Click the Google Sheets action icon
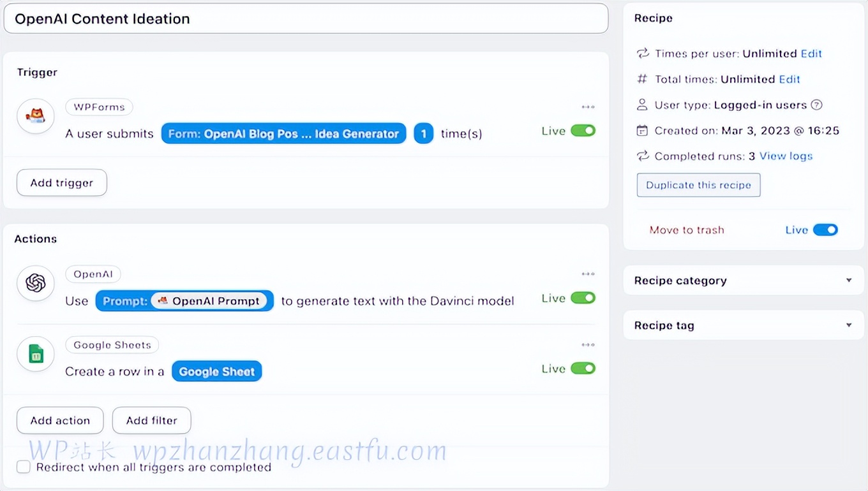This screenshot has width=868, height=491. click(36, 354)
